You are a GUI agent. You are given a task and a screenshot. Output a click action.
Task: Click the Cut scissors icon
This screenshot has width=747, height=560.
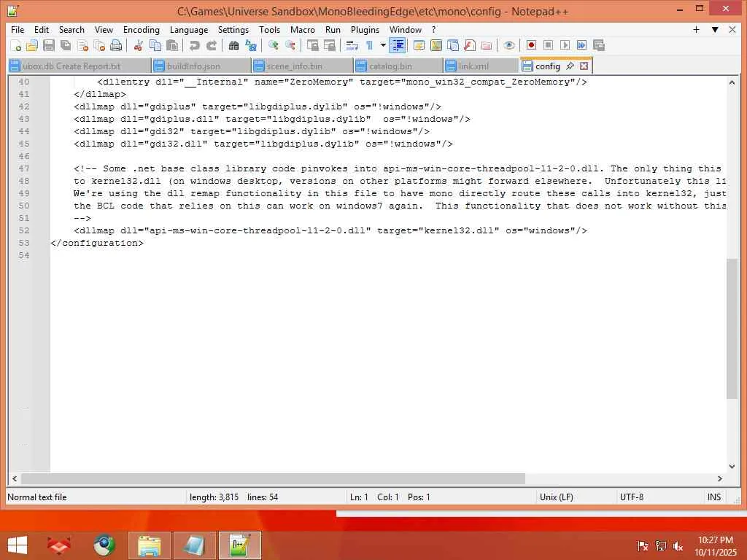pos(138,45)
